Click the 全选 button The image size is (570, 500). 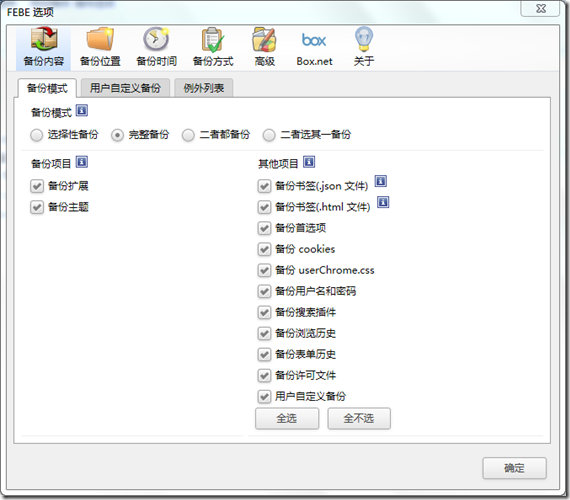click(287, 419)
